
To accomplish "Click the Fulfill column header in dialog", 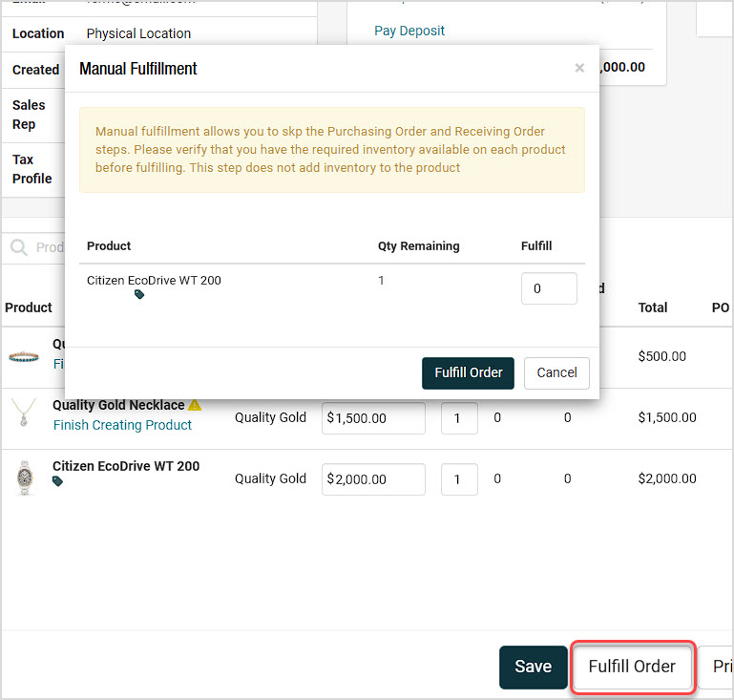I will pyautogui.click(x=536, y=246).
